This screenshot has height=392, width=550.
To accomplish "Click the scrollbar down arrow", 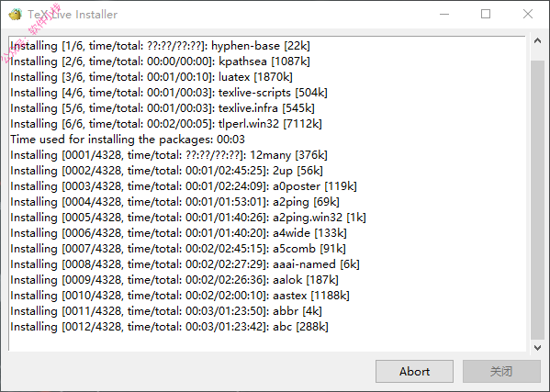I will (x=537, y=347).
